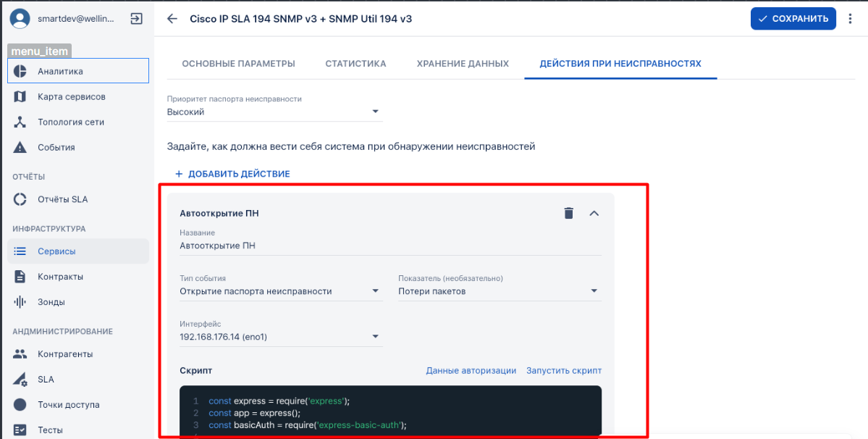Select Действия при неисправностях tab
Viewport: 868px width, 439px height.
pyautogui.click(x=620, y=64)
